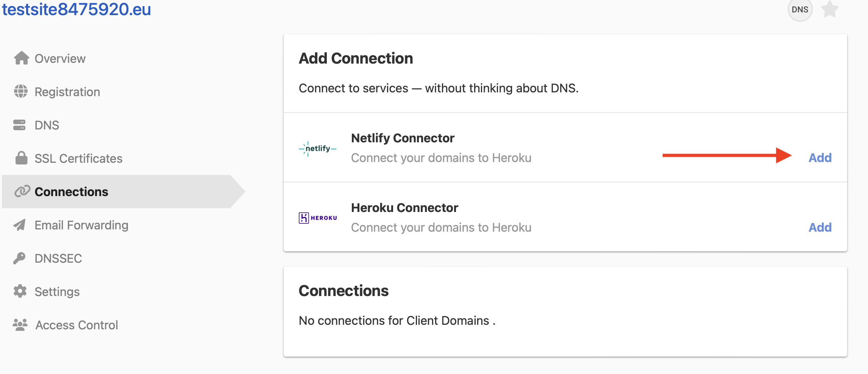Click the Heroku logo
Screen dimensions: 868x374
click(317, 217)
